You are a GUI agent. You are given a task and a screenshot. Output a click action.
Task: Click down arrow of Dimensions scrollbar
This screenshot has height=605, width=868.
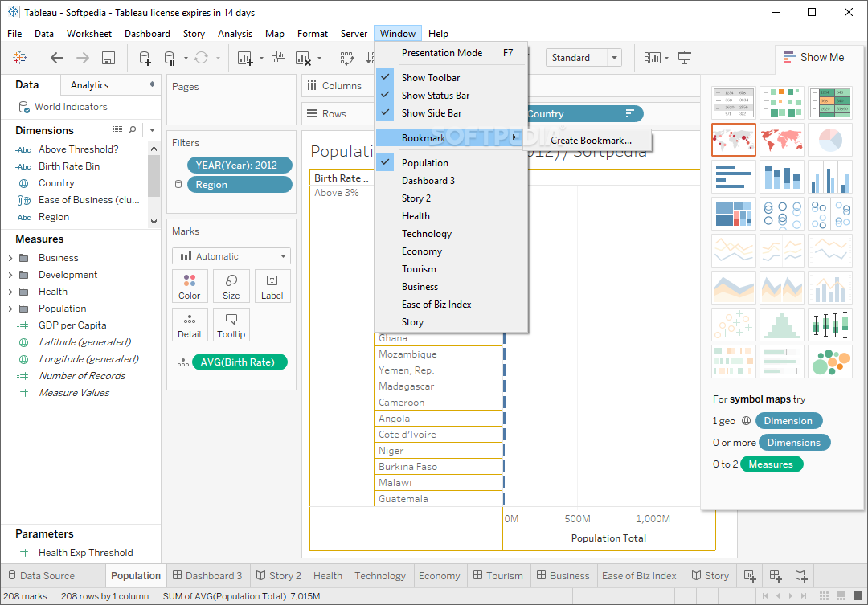[154, 222]
